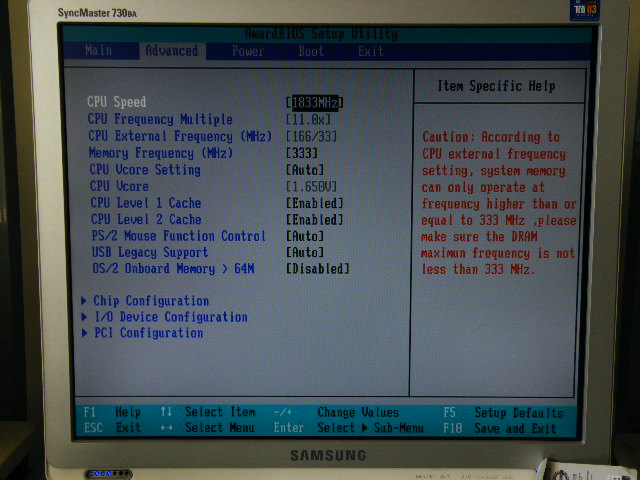Click the Item Specific Help heading
Viewport: 640px width, 480px height.
tap(496, 86)
